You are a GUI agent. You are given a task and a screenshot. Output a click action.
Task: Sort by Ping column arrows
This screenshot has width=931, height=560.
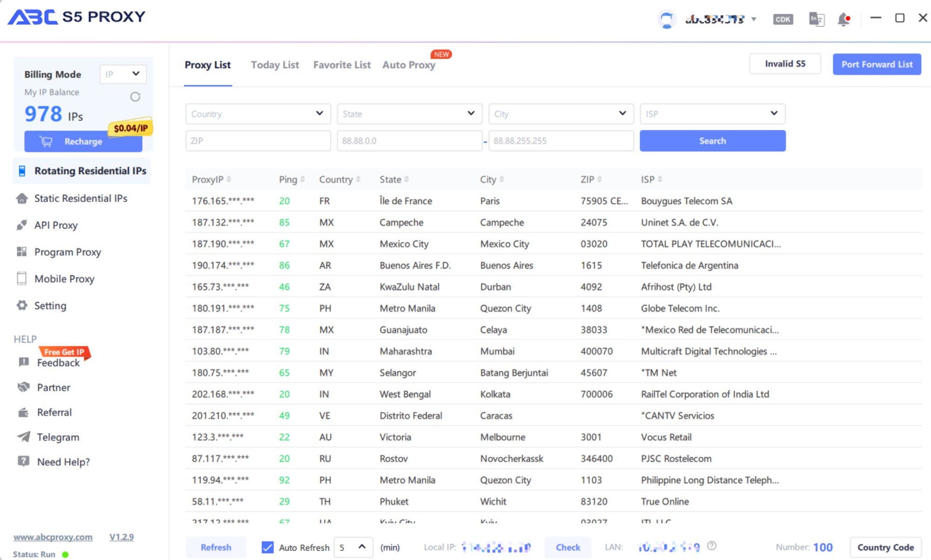303,179
